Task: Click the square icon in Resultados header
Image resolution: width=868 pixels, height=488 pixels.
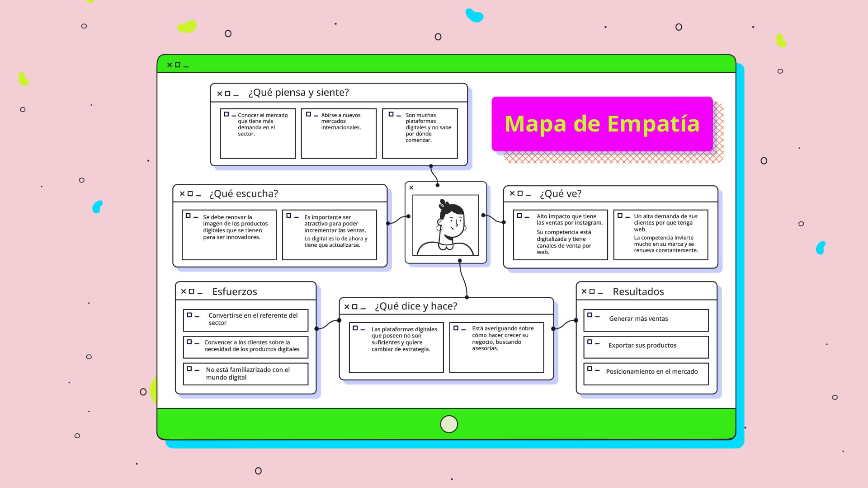Action: pos(592,291)
